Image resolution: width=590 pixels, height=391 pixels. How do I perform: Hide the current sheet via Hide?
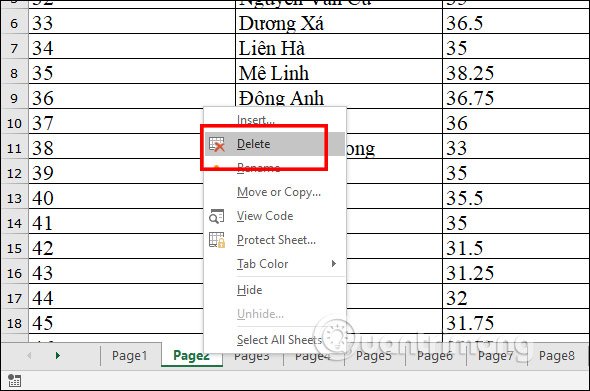click(x=275, y=290)
